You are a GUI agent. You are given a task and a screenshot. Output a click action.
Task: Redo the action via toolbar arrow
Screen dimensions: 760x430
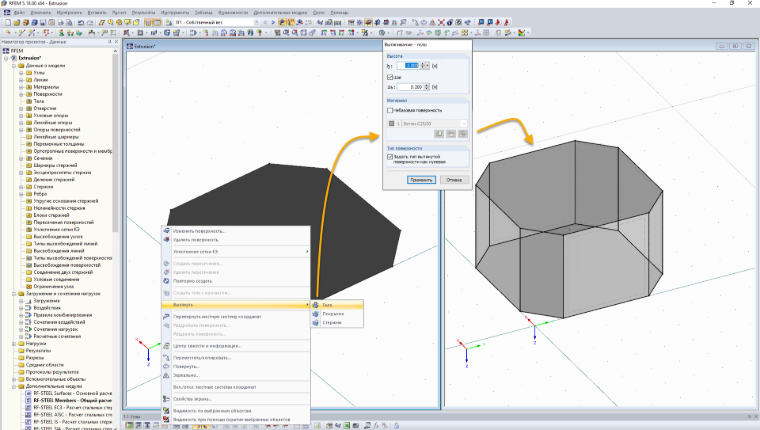pyautogui.click(x=90, y=22)
